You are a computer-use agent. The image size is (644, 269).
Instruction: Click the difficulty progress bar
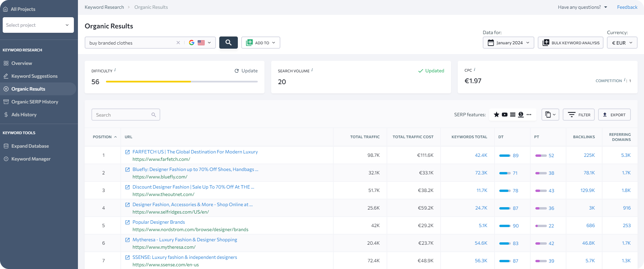[x=181, y=81]
